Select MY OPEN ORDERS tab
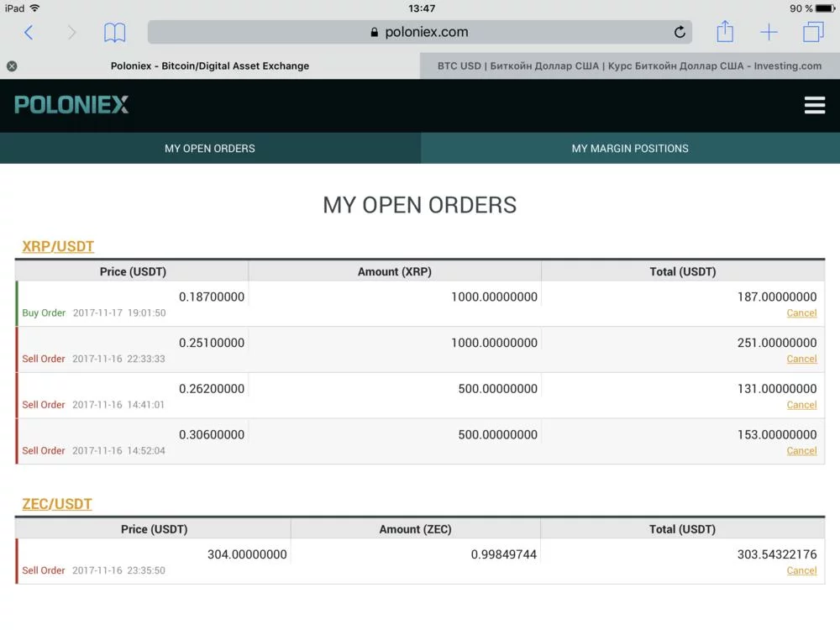 pyautogui.click(x=210, y=149)
